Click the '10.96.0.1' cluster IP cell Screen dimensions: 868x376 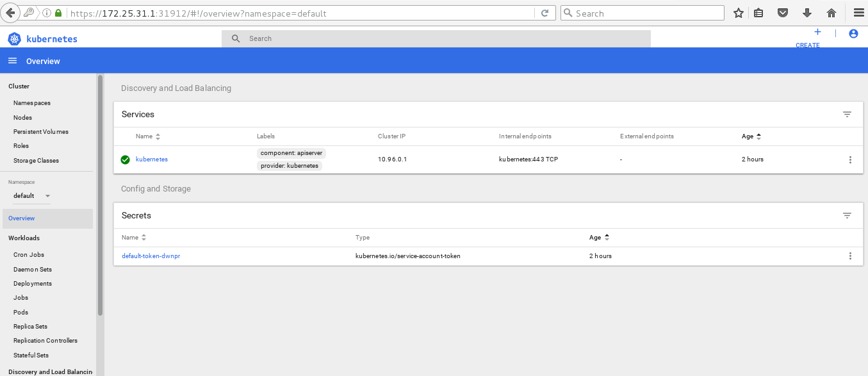[x=393, y=159]
